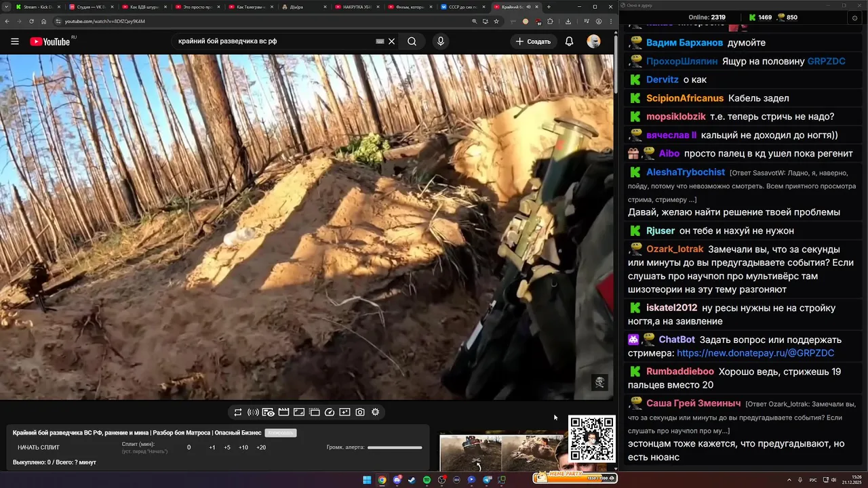Viewport: 868px width, 488px height.
Task: Clear the YouTube search query
Action: 391,41
